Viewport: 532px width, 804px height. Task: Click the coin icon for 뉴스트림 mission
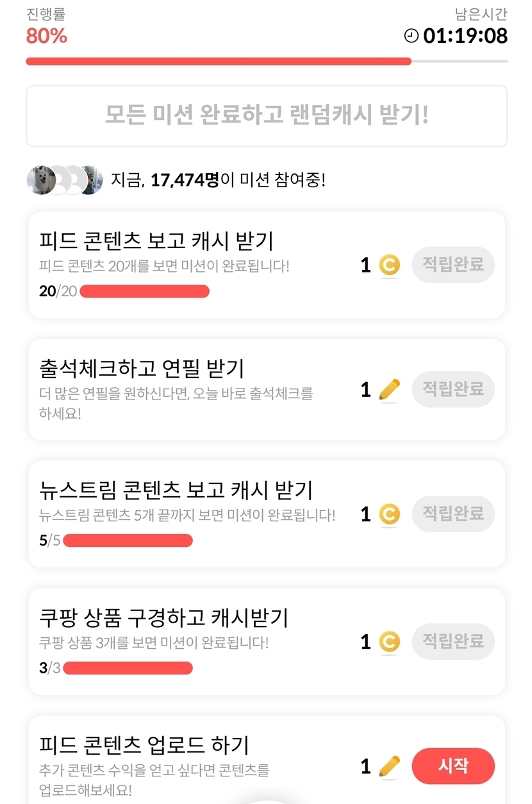click(389, 514)
